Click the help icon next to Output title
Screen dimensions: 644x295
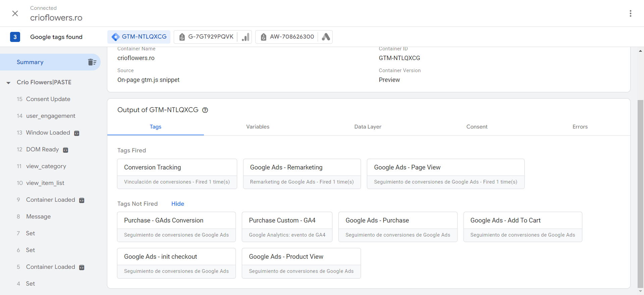(x=205, y=110)
